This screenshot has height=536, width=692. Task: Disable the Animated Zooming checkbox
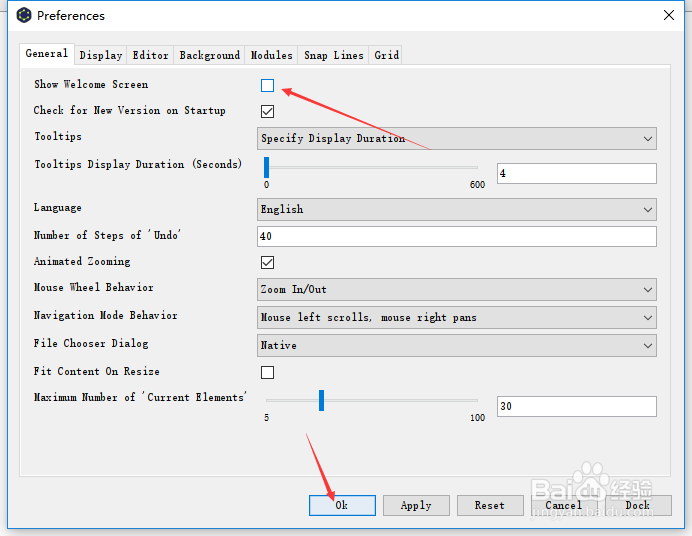tap(267, 262)
